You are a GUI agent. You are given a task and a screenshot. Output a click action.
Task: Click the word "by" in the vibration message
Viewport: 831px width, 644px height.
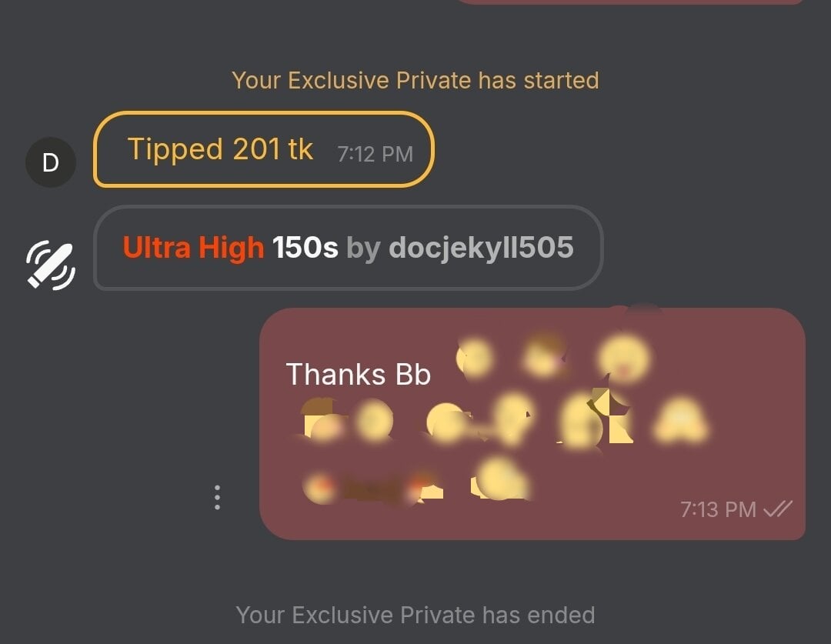[x=363, y=248]
